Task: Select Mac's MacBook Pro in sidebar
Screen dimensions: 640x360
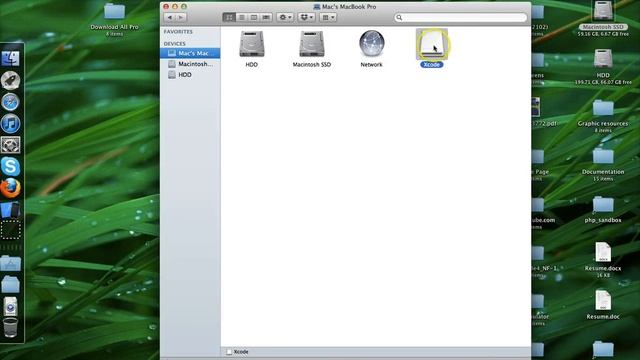Action: tap(190, 53)
